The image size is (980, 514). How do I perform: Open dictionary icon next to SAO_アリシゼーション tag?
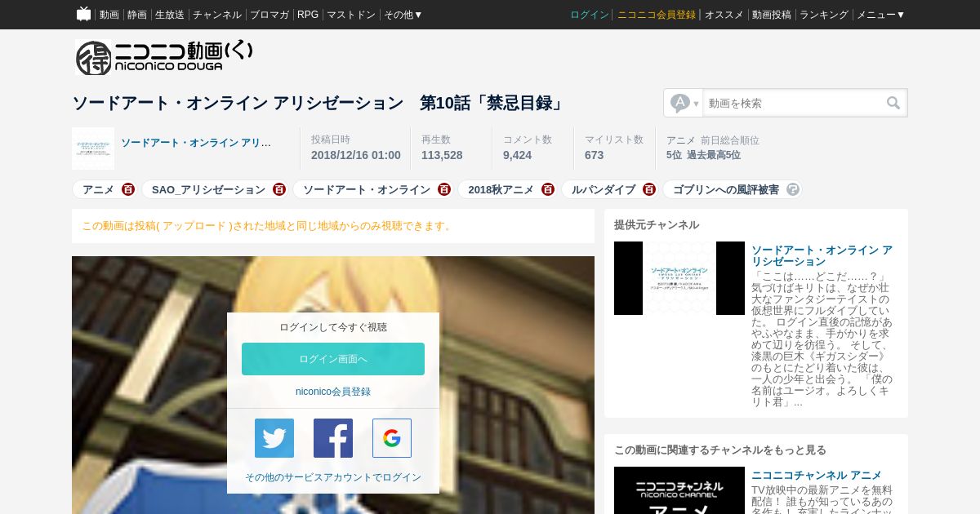click(279, 189)
